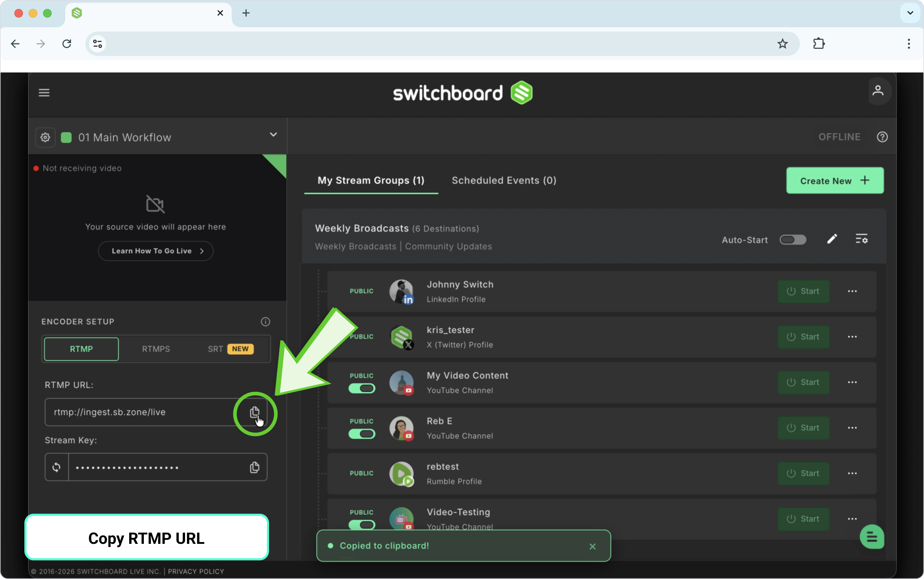This screenshot has height=579, width=924.
Task: Open more options for rebtest
Action: click(852, 474)
